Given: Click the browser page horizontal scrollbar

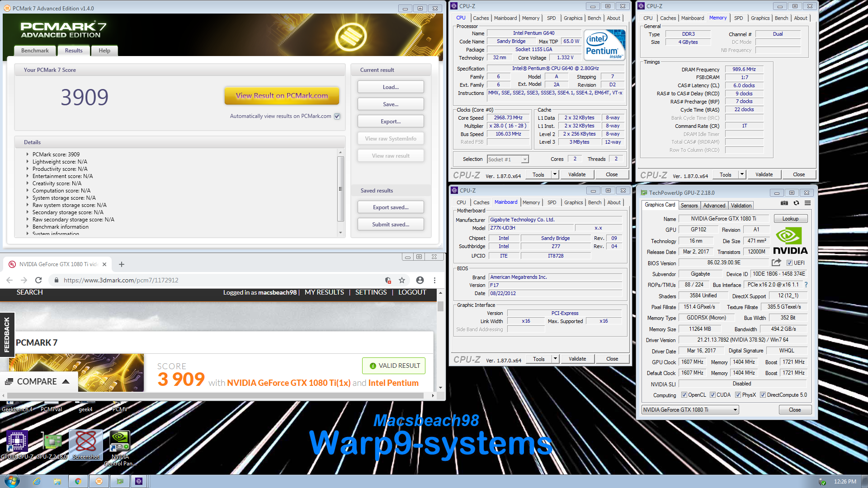Looking at the screenshot, I should pos(215,395).
